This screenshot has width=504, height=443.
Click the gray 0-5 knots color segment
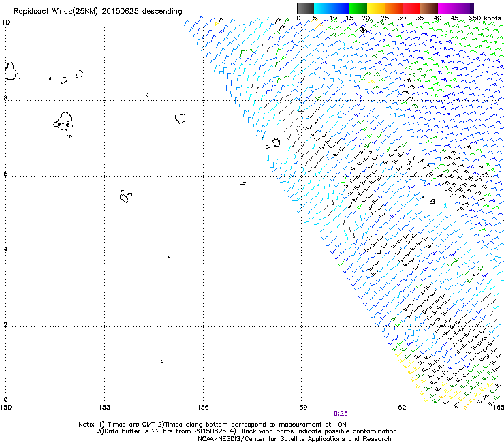point(305,8)
